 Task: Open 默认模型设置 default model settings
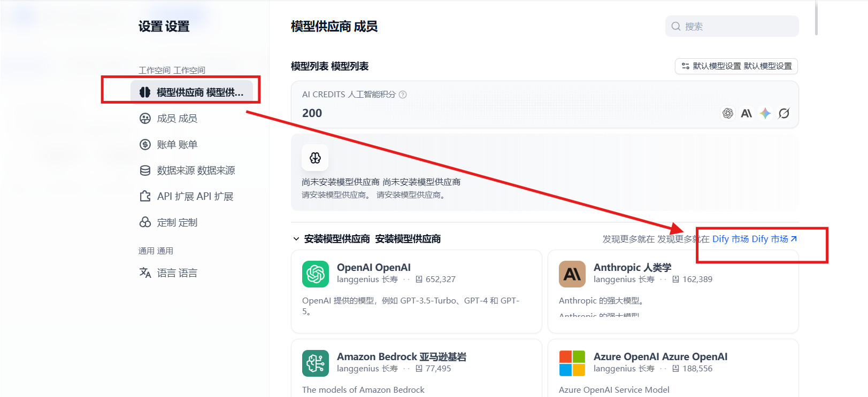736,66
